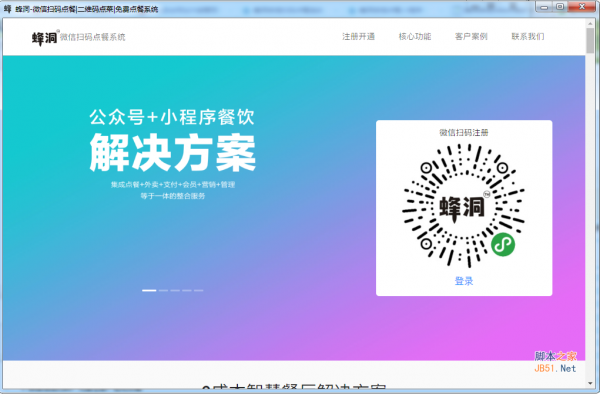600x394 pixels.
Task: Click the vertical scrollbar thumb
Action: pyautogui.click(x=590, y=41)
